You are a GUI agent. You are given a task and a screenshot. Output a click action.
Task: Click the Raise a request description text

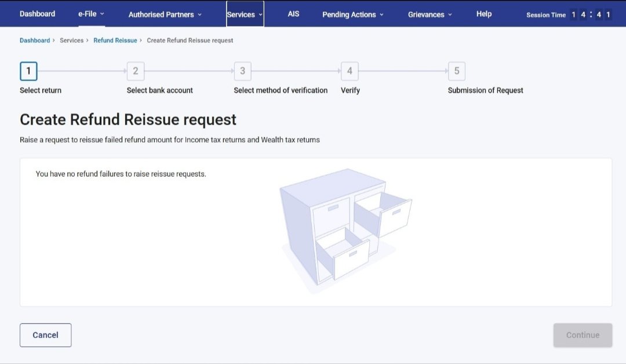tap(170, 140)
